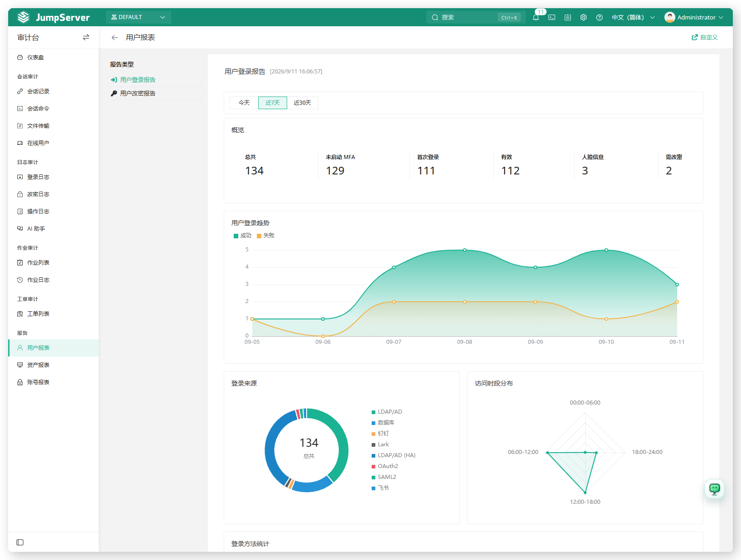Toggle SAML2 legend in login source chart

coord(384,477)
